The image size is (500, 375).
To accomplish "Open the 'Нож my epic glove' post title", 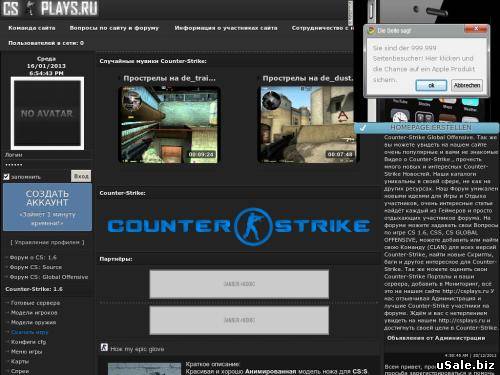I will pos(137,349).
